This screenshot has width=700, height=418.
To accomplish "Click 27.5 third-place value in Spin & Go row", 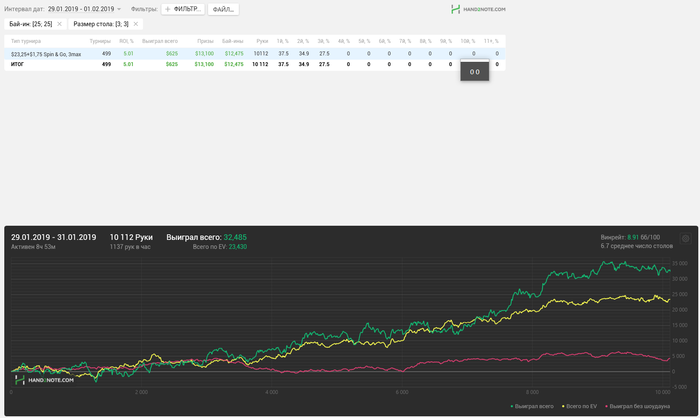I will pos(324,54).
